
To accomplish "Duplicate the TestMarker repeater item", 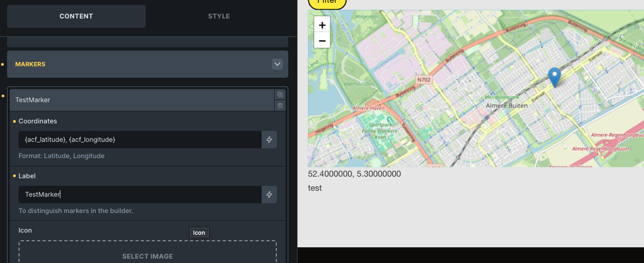I will 280,95.
